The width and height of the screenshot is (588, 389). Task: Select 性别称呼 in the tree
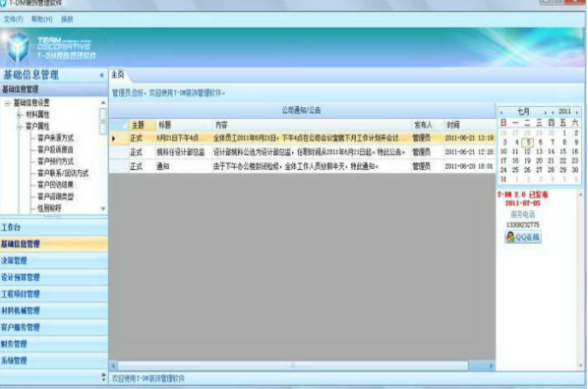[x=49, y=208]
